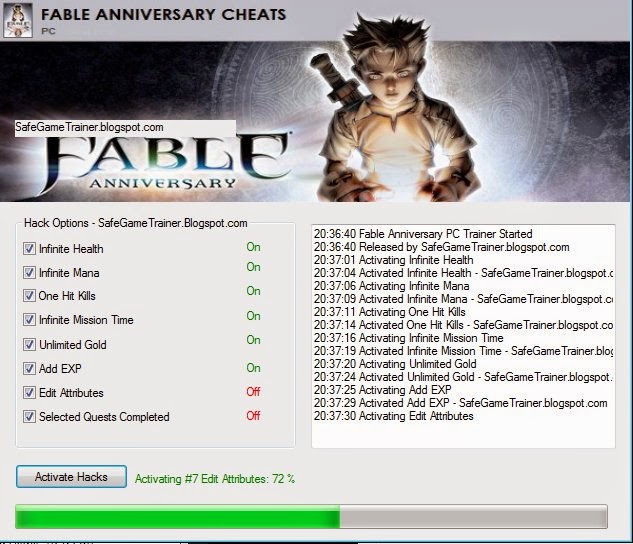Click the 'On' status beside Infinite Mana
The width and height of the screenshot is (633, 544).
coord(254,267)
